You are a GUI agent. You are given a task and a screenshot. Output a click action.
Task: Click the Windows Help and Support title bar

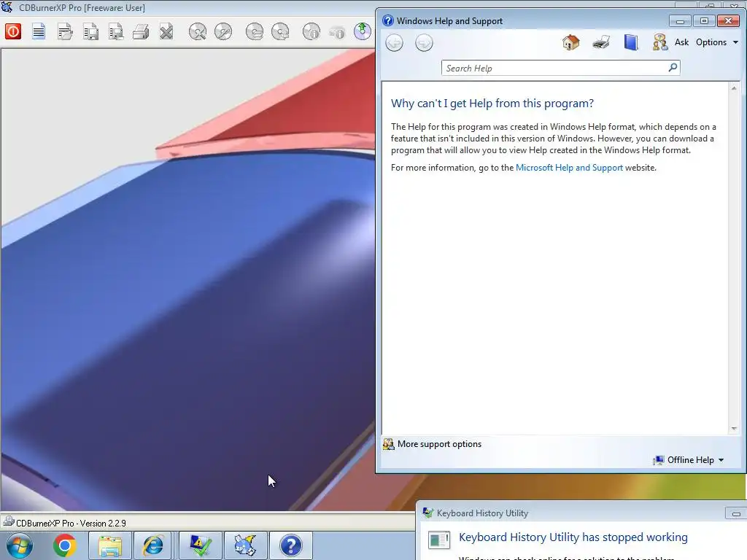coord(524,21)
